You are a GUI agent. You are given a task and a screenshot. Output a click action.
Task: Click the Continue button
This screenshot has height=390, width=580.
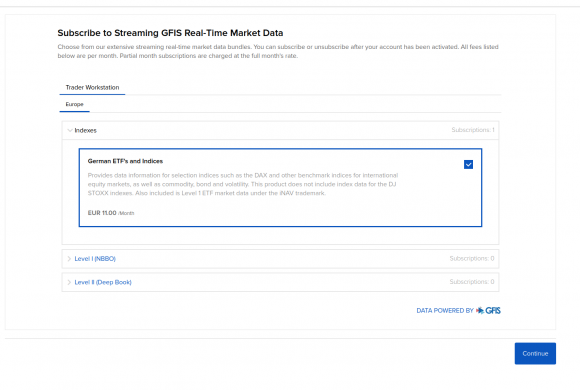535,353
